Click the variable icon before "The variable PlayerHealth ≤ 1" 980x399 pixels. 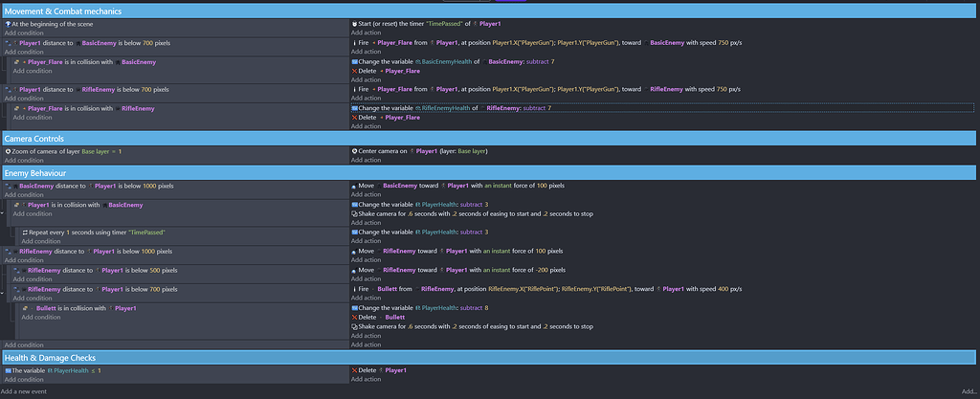click(x=8, y=370)
